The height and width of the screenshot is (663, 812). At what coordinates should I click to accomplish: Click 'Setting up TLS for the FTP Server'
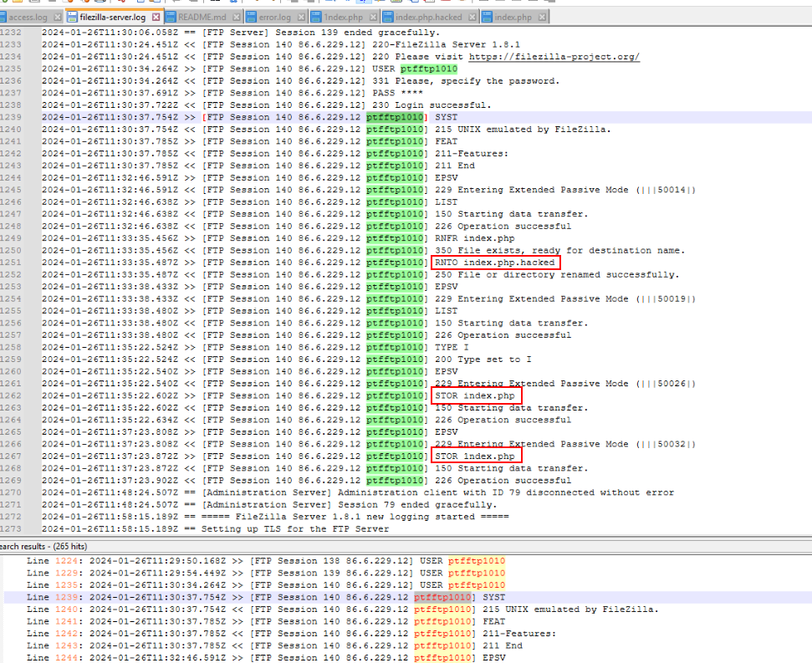(x=295, y=529)
